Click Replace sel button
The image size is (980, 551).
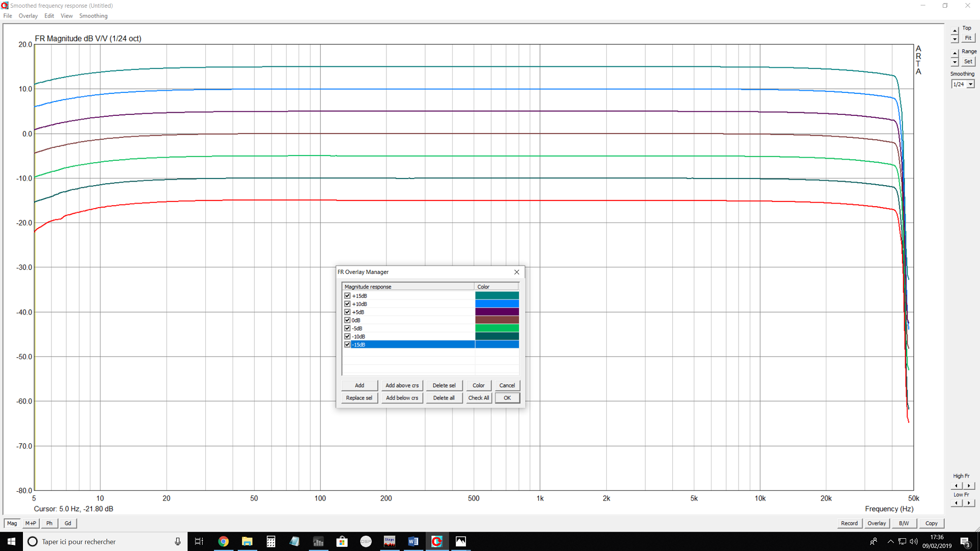point(359,398)
